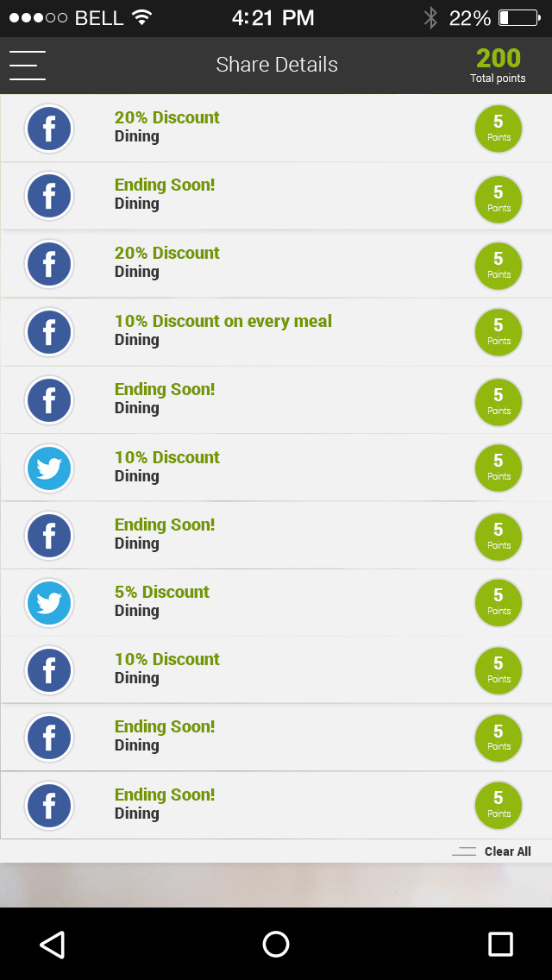
Task: View the 200 Total points counter
Action: pyautogui.click(x=499, y=66)
